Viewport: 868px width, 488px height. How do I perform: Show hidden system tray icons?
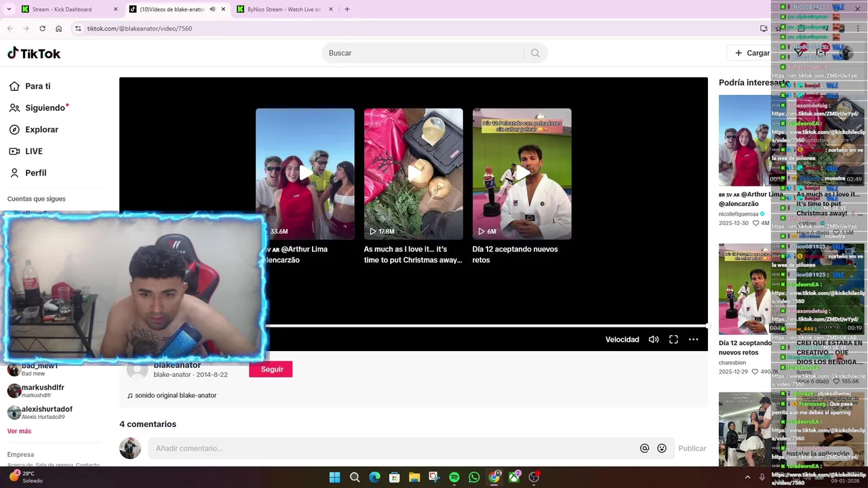click(x=747, y=477)
